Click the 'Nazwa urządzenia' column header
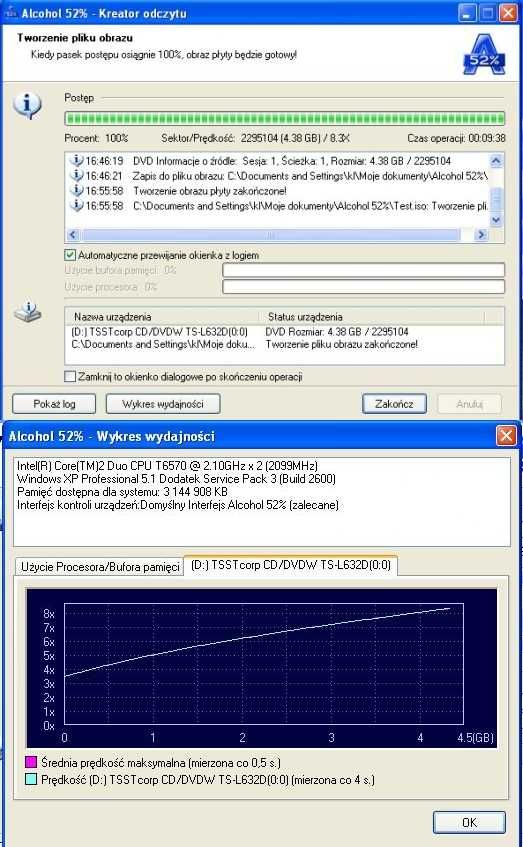Image resolution: width=523 pixels, height=847 pixels. click(x=162, y=317)
